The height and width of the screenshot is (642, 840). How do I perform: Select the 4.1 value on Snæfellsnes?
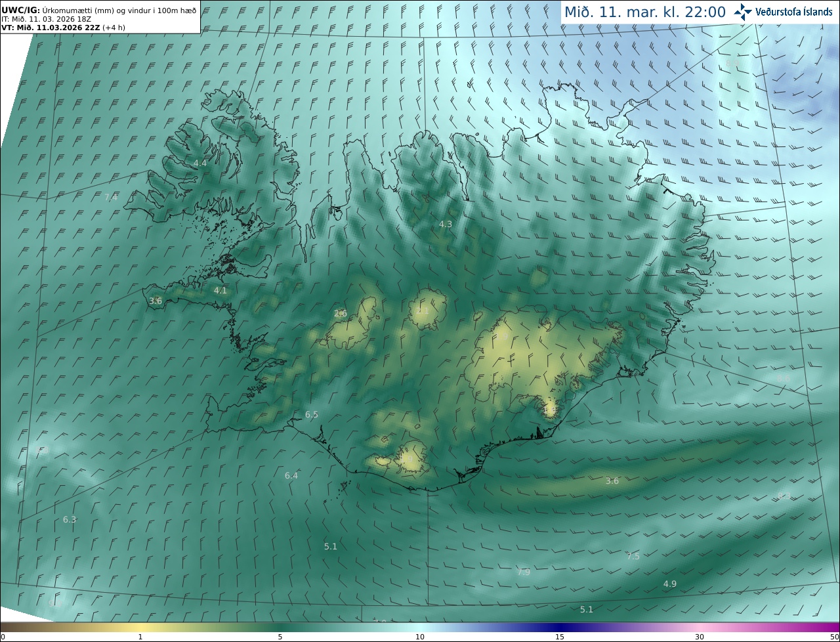coord(220,290)
